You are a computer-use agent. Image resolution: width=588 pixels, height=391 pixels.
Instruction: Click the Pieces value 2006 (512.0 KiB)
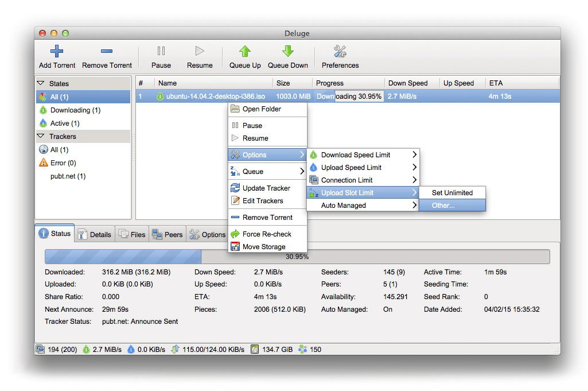[280, 309]
